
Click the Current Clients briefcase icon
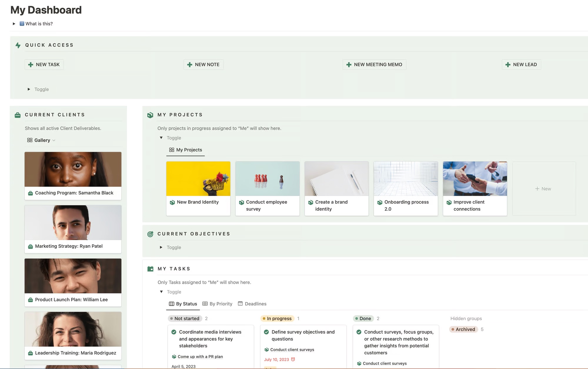tap(18, 115)
